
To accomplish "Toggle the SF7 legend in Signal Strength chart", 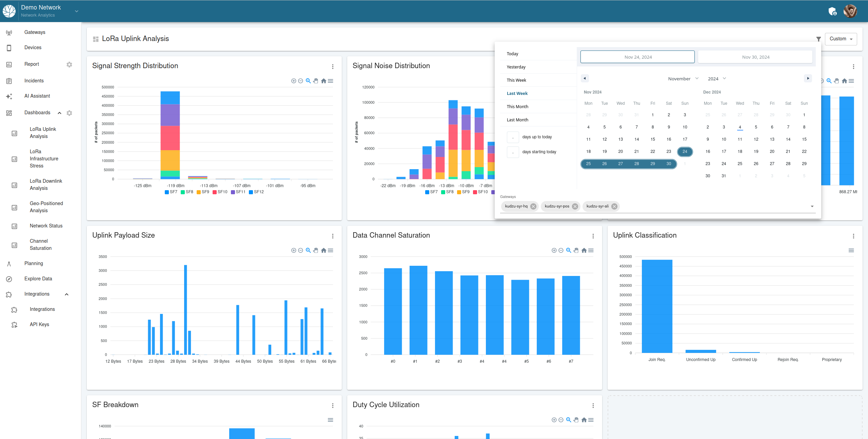I will tap(171, 192).
